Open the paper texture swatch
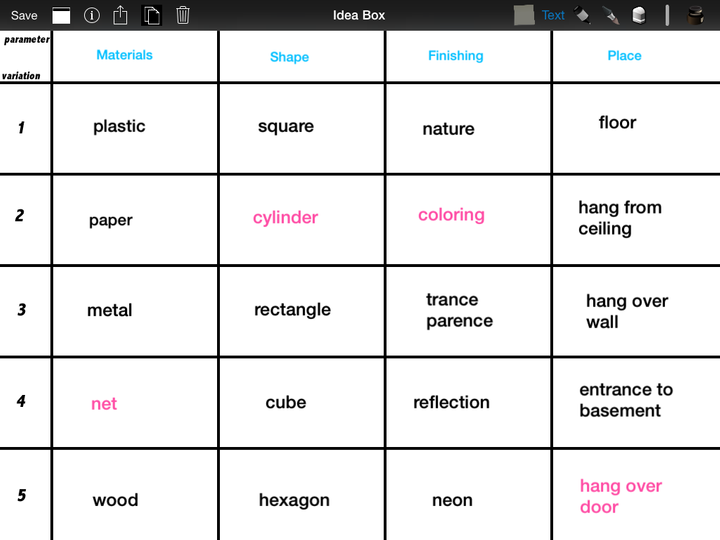 click(x=524, y=15)
